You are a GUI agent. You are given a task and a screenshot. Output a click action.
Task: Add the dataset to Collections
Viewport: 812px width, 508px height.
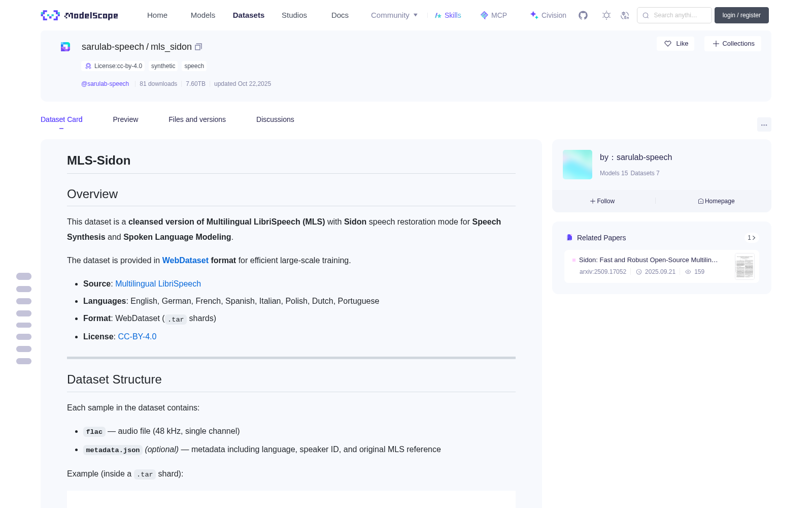[x=733, y=44]
